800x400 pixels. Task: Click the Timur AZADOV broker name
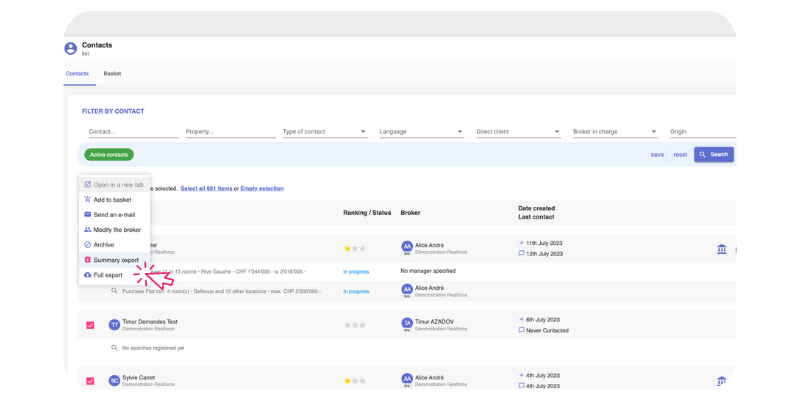434,322
